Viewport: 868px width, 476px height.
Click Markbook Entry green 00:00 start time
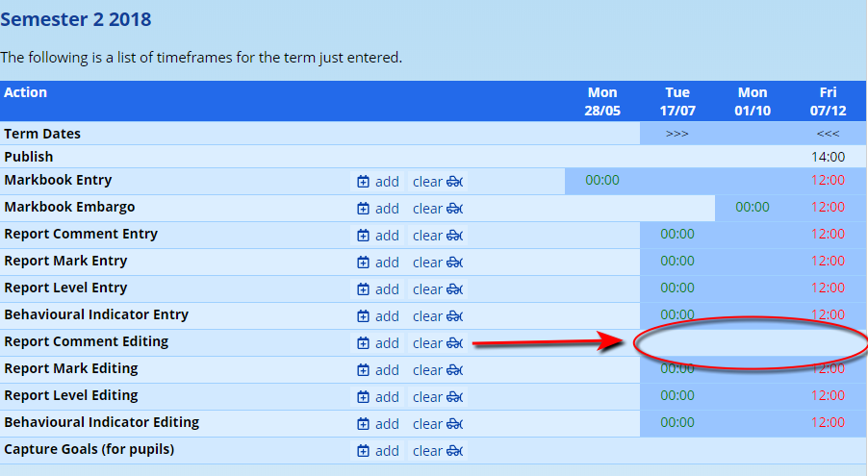coord(602,180)
